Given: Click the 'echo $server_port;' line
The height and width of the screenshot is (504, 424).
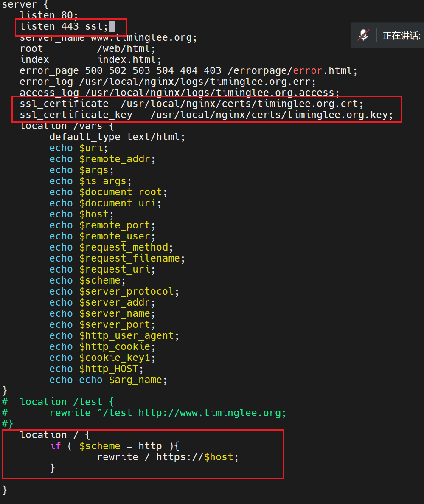Looking at the screenshot, I should click(x=102, y=324).
